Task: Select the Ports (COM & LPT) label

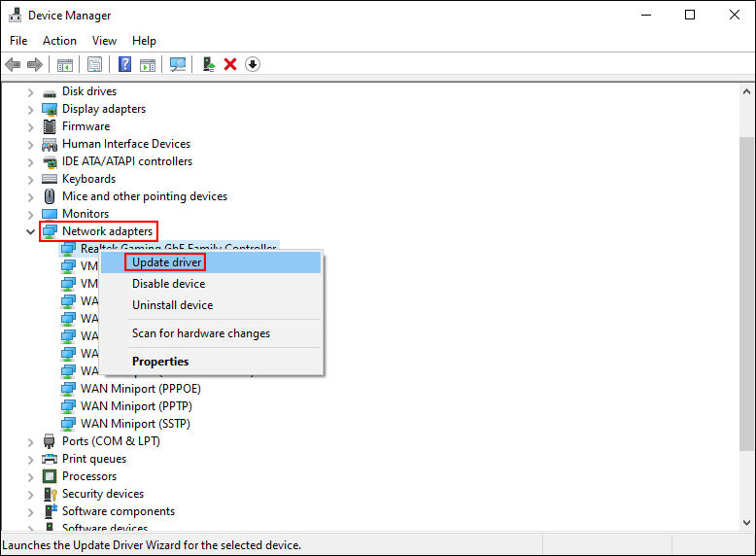Action: coord(111,441)
